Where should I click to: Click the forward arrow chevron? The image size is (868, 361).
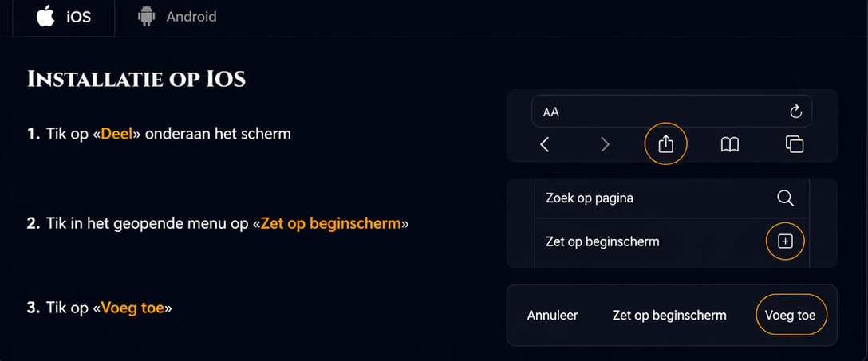click(605, 144)
